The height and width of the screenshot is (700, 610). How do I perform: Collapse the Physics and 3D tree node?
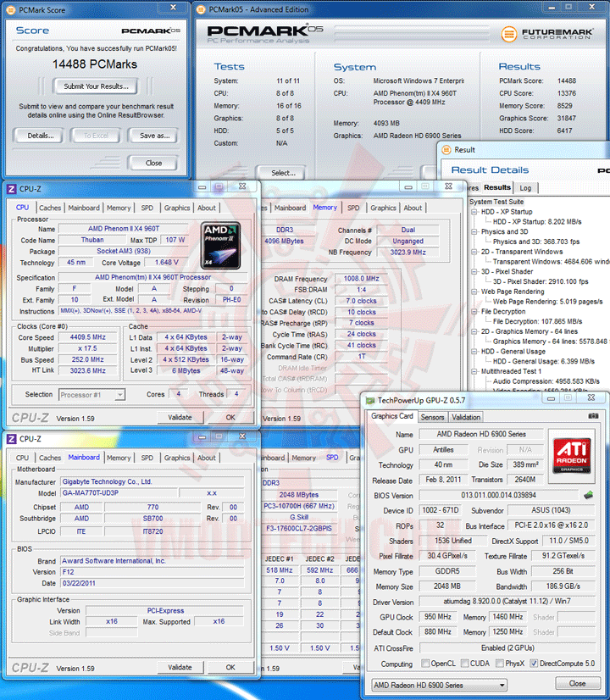(x=474, y=231)
